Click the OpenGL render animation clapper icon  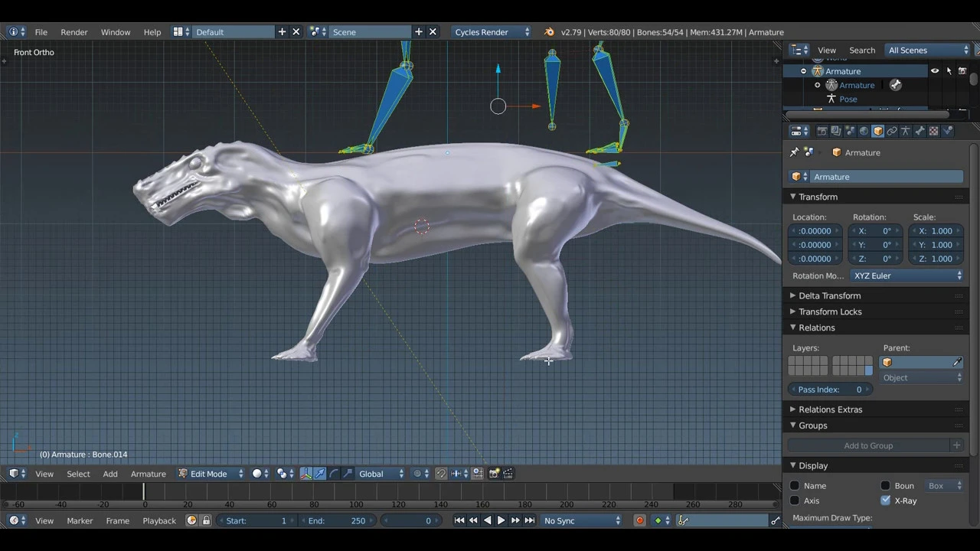click(x=508, y=474)
